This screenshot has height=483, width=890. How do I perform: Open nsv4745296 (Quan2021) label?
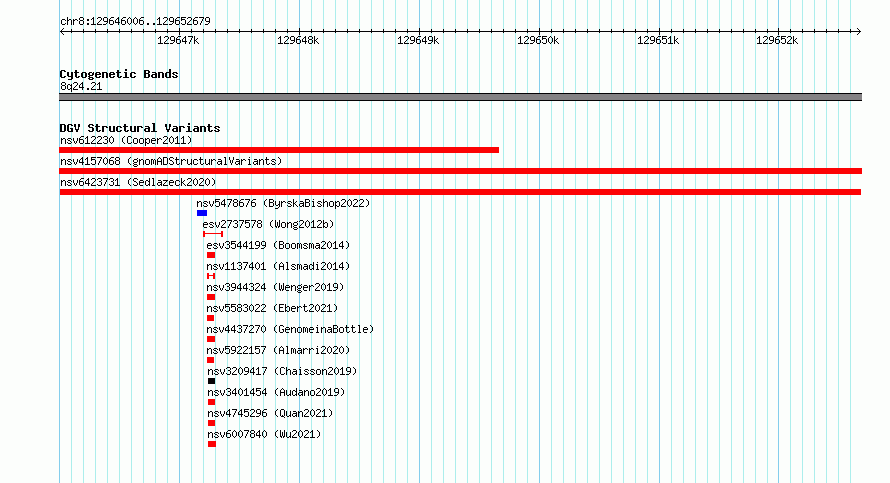270,413
